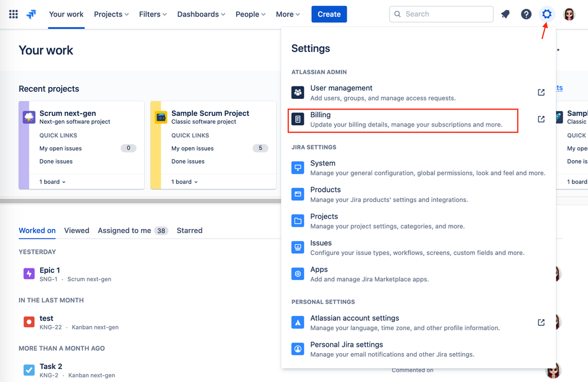Click the Issues settings icon
This screenshot has height=382, width=588.
tap(298, 247)
